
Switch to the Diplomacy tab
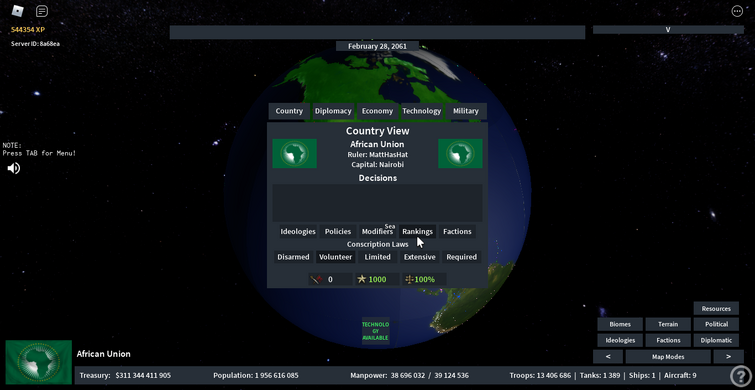pos(333,111)
